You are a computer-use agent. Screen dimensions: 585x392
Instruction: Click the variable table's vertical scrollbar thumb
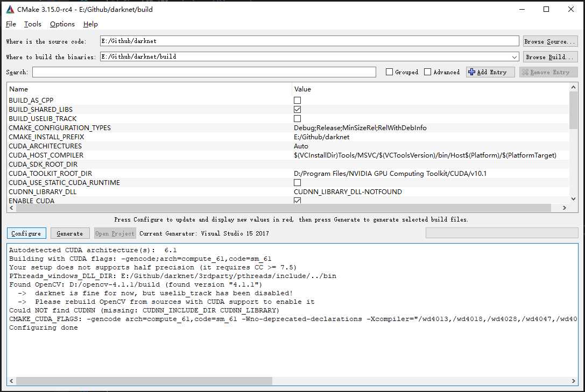click(x=574, y=110)
